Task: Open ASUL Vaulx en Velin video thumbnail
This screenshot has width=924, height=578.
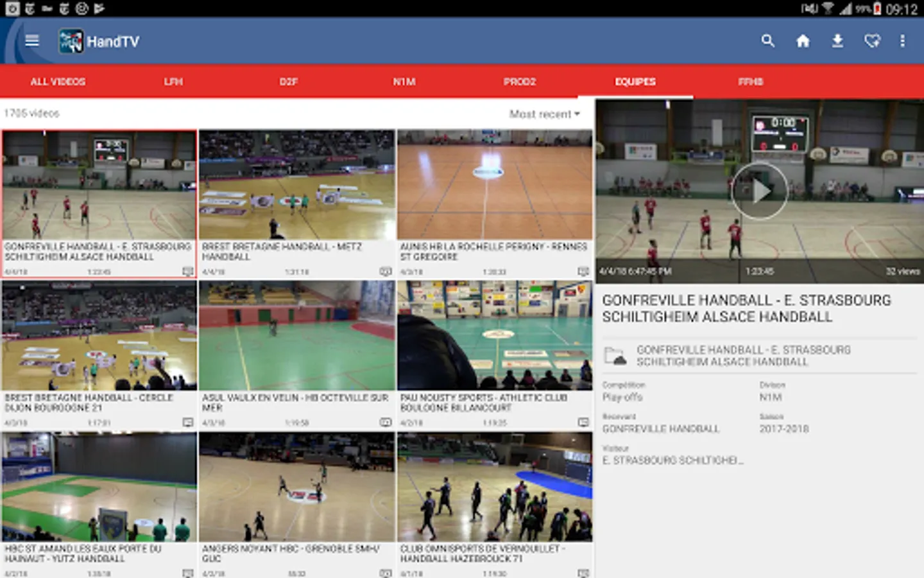Action: (x=296, y=335)
